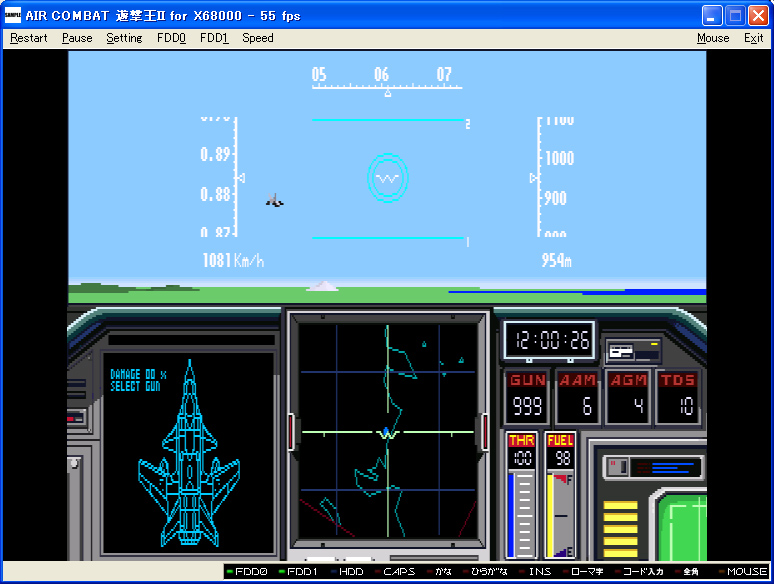
Task: Open the Restart menu
Action: click(x=29, y=38)
